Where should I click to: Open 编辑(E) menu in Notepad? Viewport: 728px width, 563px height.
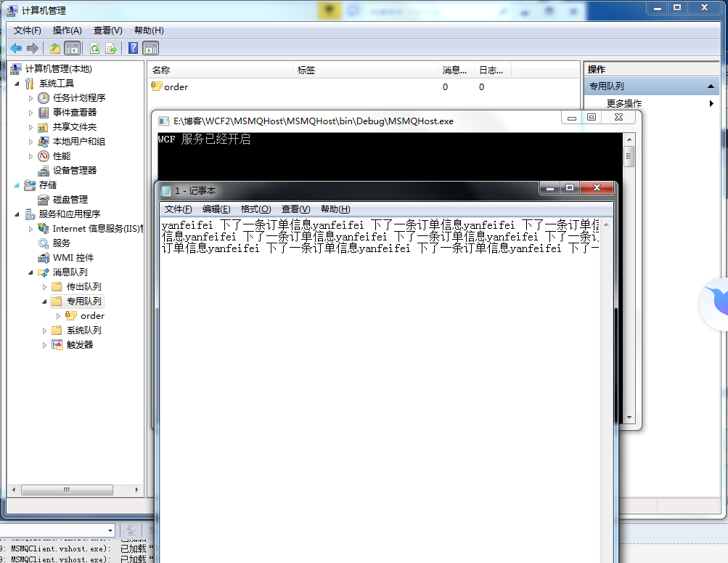click(x=216, y=209)
